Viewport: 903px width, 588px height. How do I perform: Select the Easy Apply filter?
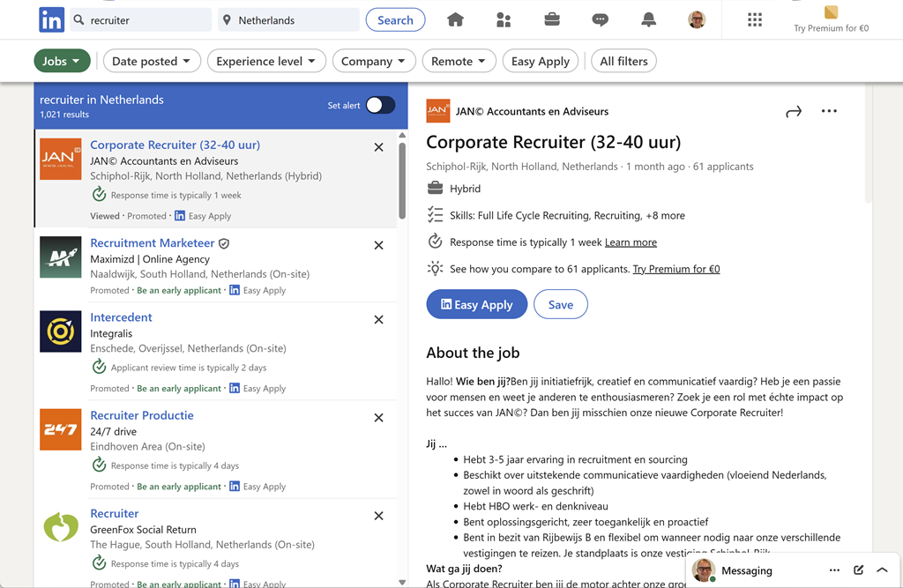click(x=541, y=61)
